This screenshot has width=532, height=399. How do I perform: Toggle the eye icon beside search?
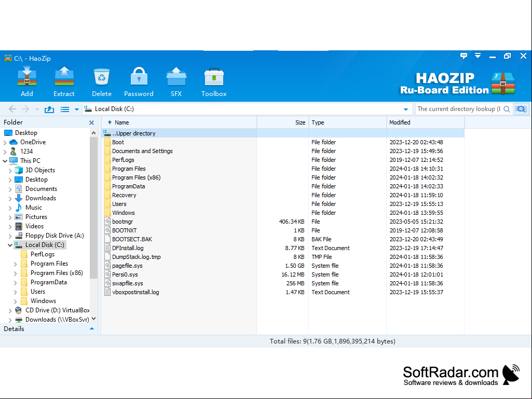pyautogui.click(x=521, y=109)
